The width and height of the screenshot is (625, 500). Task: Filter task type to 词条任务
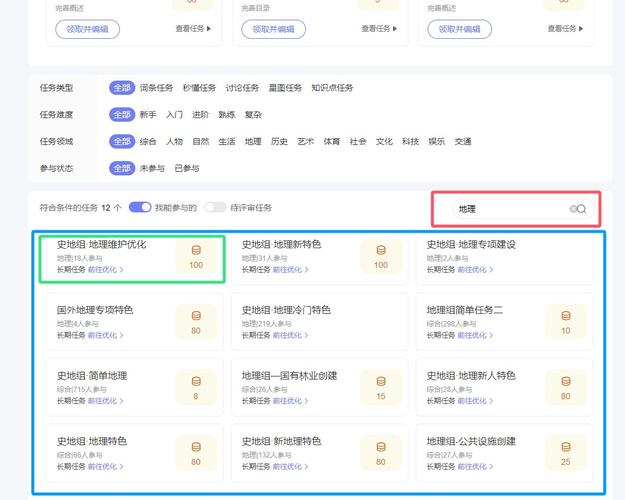pyautogui.click(x=156, y=88)
